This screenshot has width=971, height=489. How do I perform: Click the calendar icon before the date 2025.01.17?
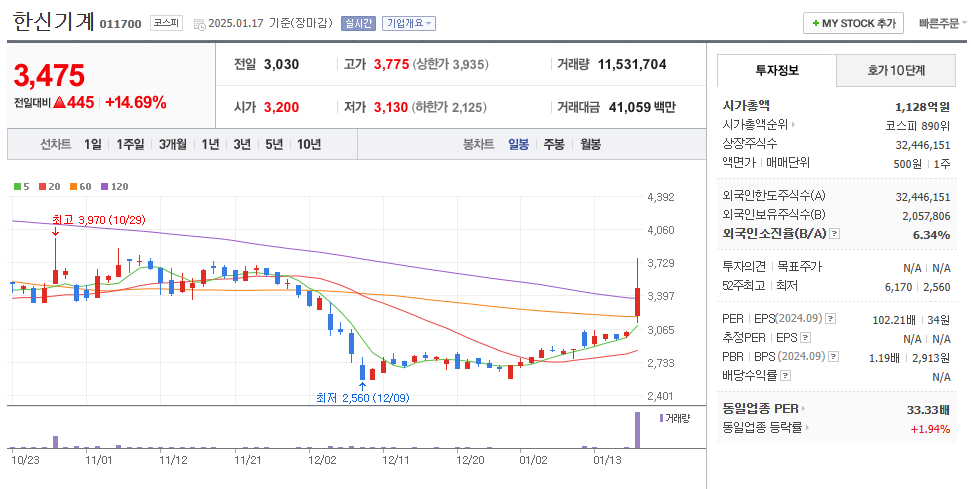[199, 23]
